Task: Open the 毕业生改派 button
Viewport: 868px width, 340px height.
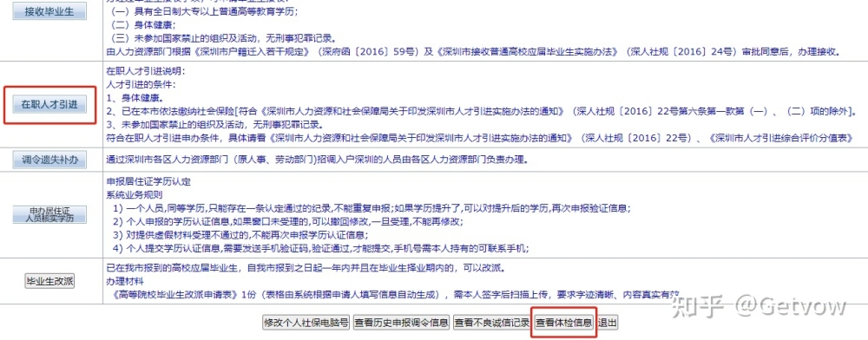Action: point(49,281)
